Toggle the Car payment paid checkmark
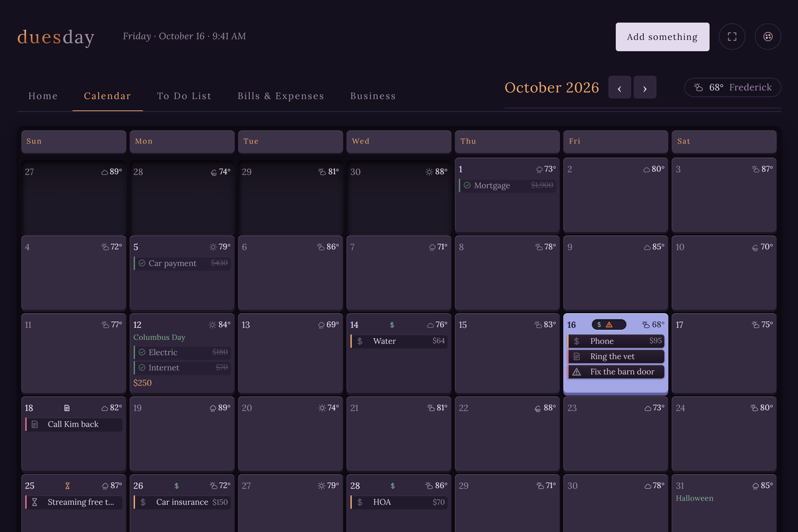The image size is (798, 532). pyautogui.click(x=142, y=263)
